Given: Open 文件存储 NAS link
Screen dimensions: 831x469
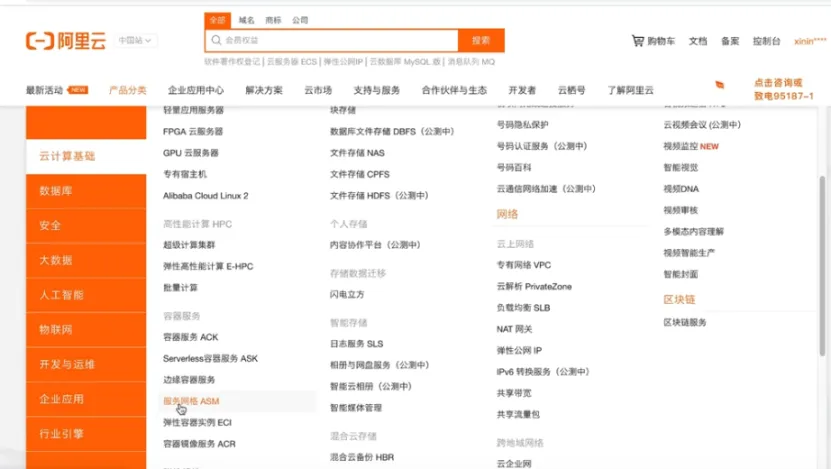Looking at the screenshot, I should click(x=357, y=153).
